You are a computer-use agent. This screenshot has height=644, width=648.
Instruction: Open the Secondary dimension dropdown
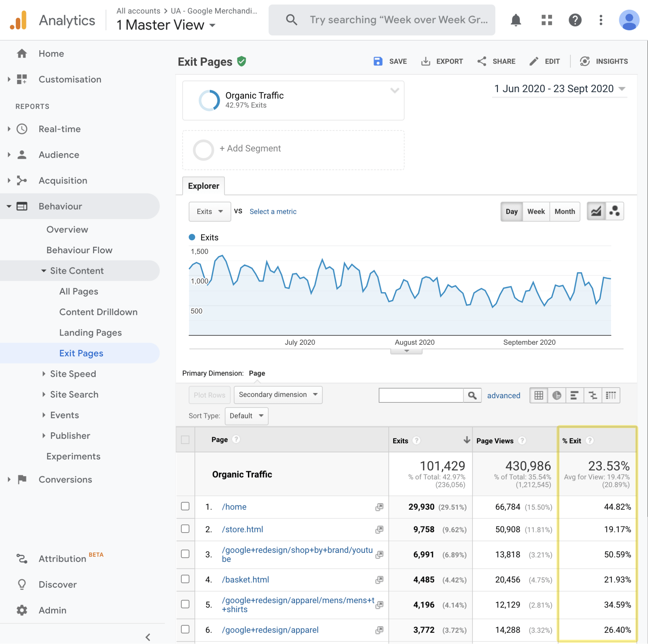point(278,395)
